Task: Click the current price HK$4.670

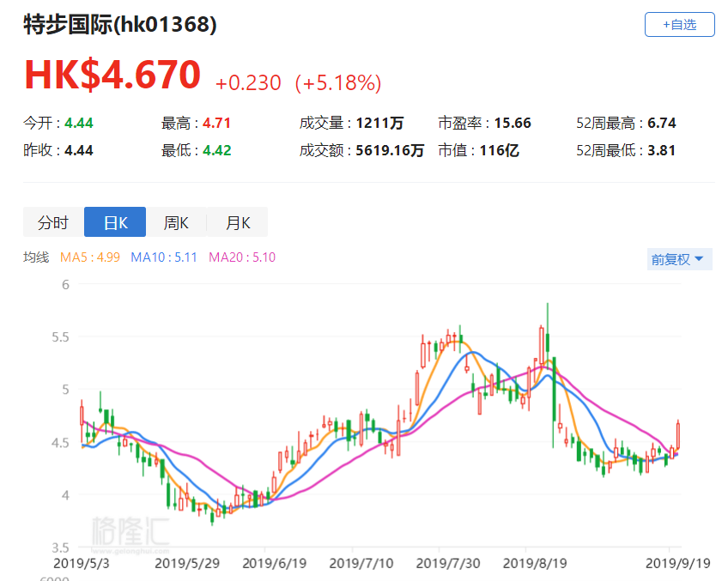Action: (112, 75)
